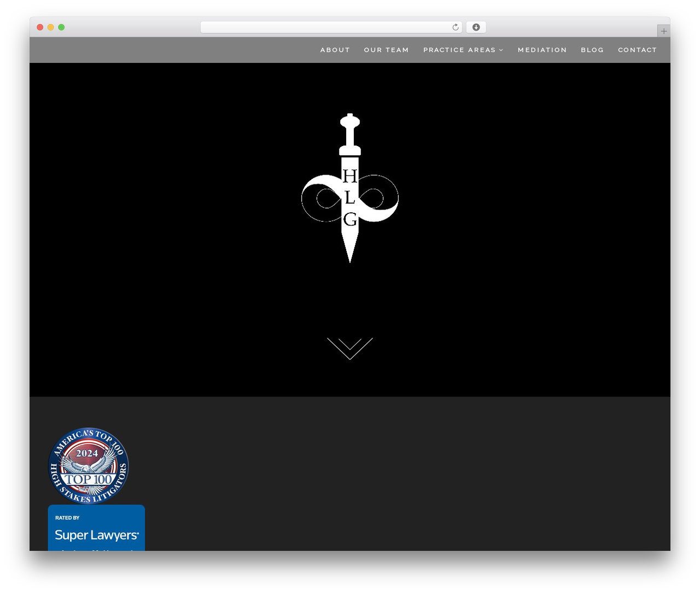Visit the Blog page
This screenshot has width=700, height=593.
pyautogui.click(x=592, y=50)
